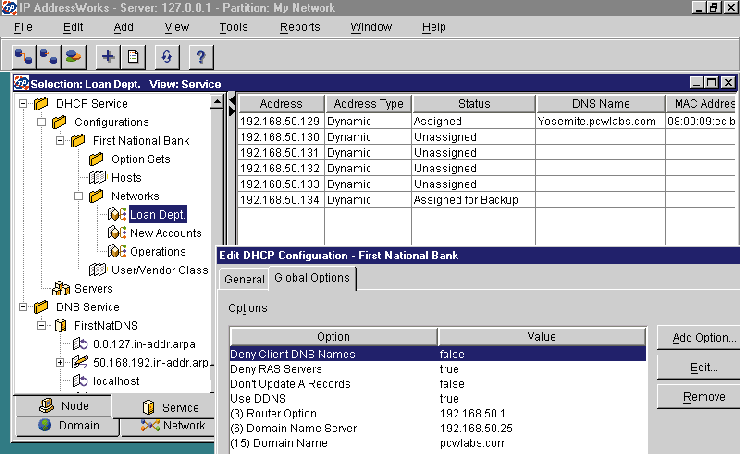Screen dimensions: 740x454
Task: Open the Reports menu
Action: point(300,27)
